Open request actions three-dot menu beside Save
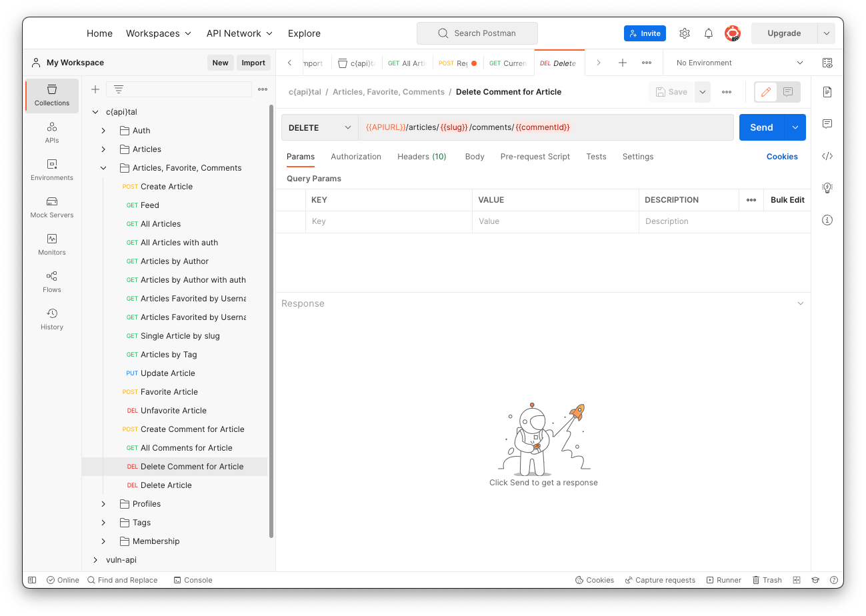866x616 pixels. coord(727,92)
